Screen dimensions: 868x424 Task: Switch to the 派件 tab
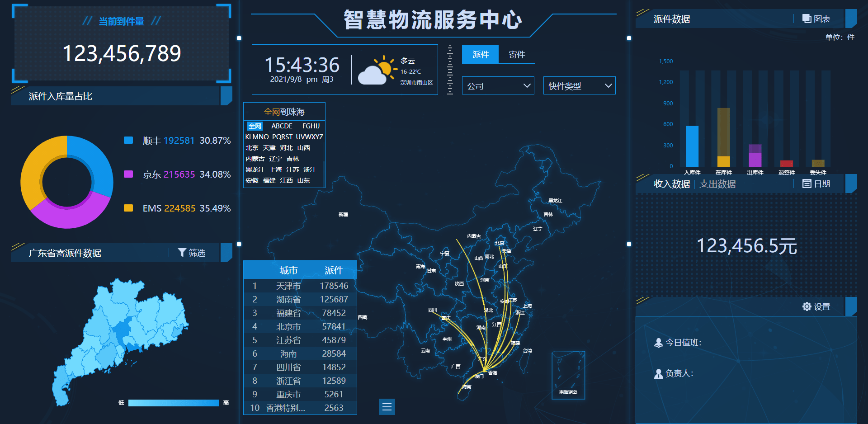[x=480, y=54]
